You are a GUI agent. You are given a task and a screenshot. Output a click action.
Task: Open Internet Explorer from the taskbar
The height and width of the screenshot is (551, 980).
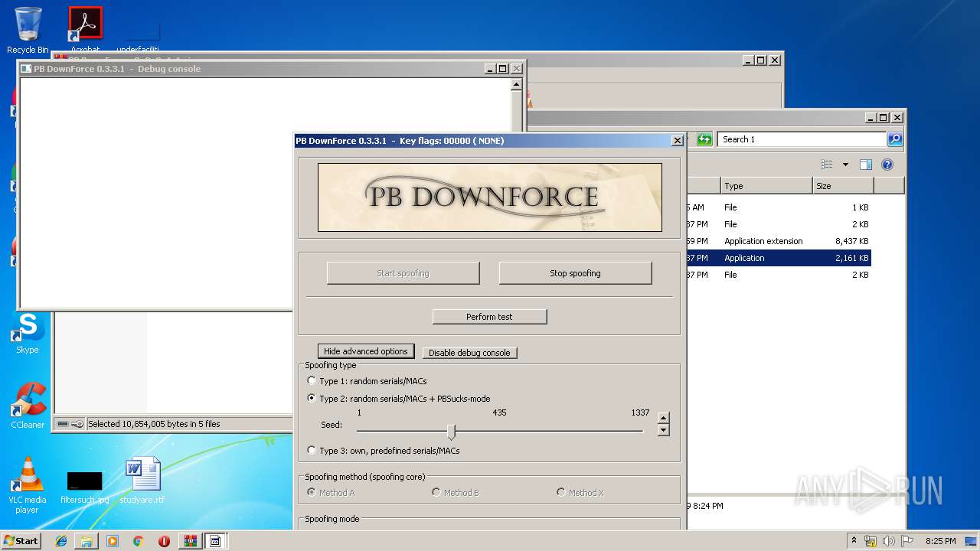[61, 541]
